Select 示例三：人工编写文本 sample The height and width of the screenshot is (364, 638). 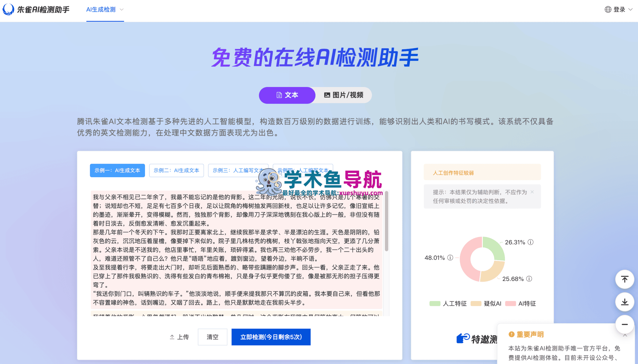coord(238,170)
